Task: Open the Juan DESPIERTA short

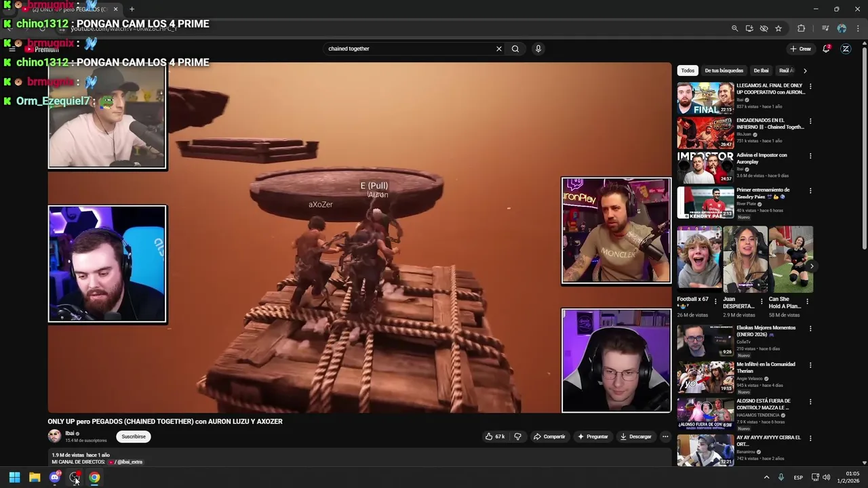Action: 745,260
